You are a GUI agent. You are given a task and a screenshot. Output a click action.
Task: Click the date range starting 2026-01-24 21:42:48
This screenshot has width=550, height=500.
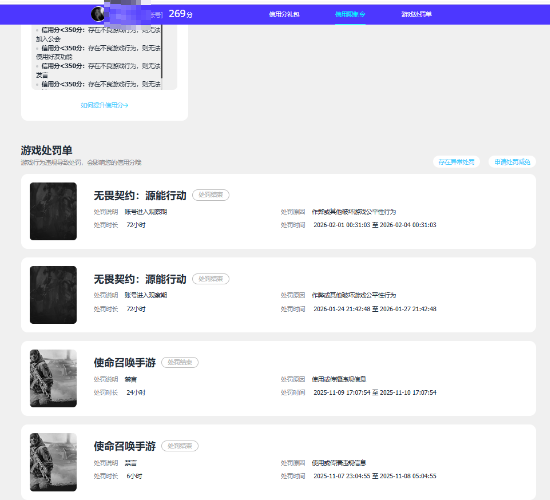pos(375,309)
